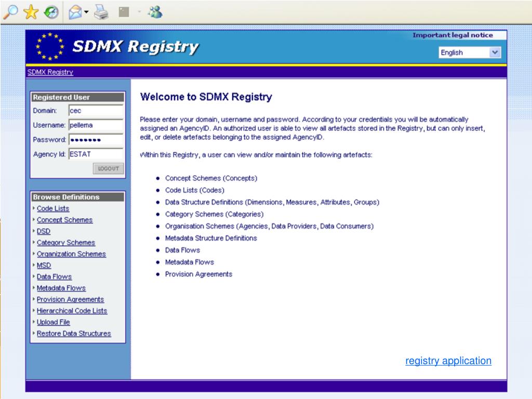Open the DSD link
Image resolution: width=532 pixels, height=399 pixels.
(44, 231)
